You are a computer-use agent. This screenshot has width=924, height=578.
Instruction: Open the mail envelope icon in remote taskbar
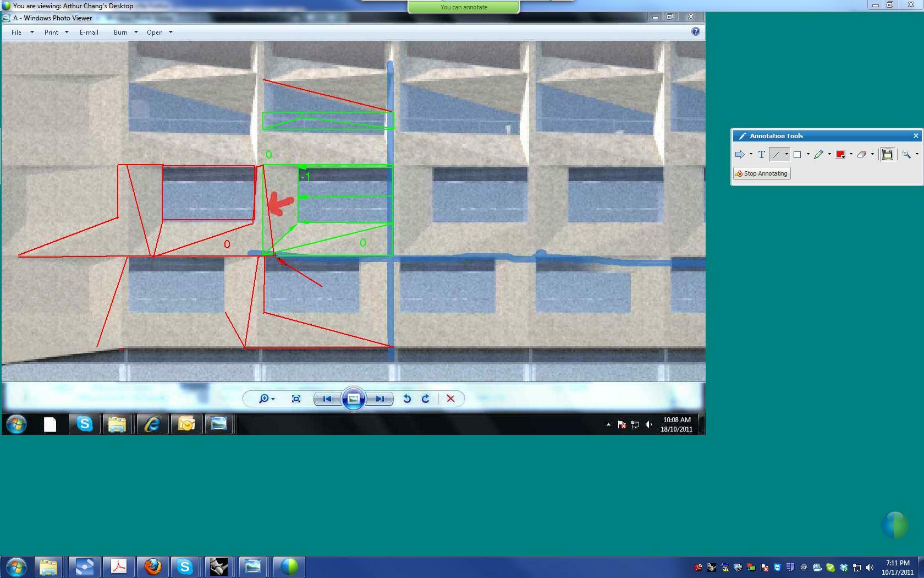point(186,424)
